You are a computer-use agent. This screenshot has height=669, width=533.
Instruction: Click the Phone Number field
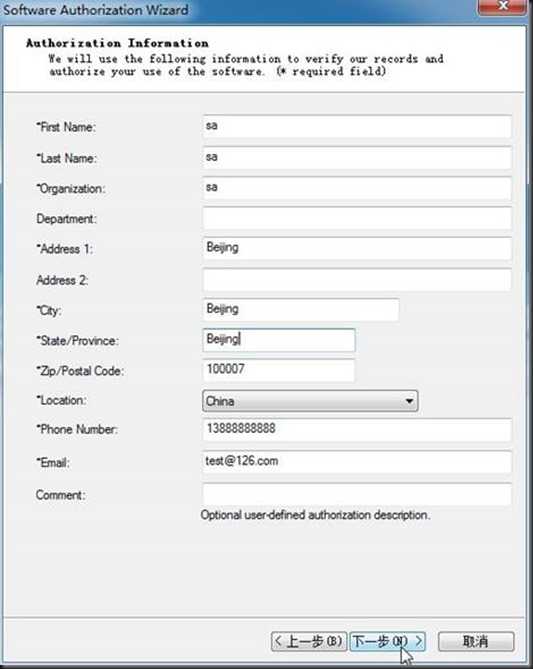(x=357, y=430)
